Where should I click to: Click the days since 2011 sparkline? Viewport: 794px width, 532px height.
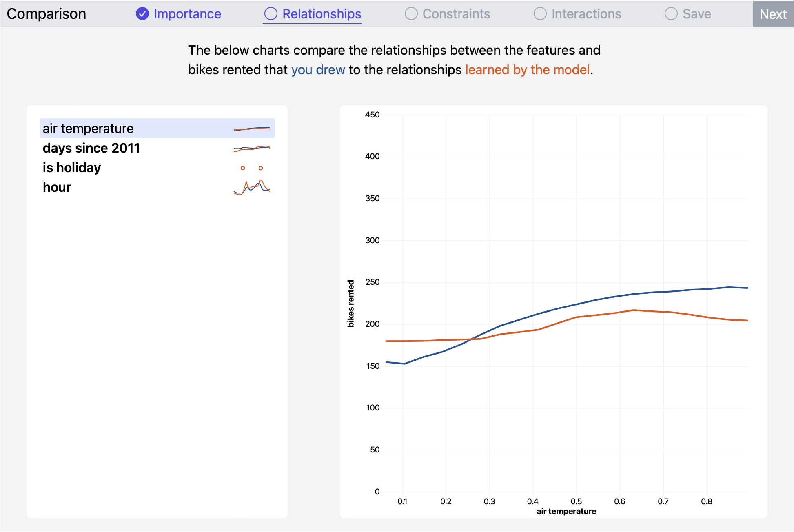tap(251, 148)
